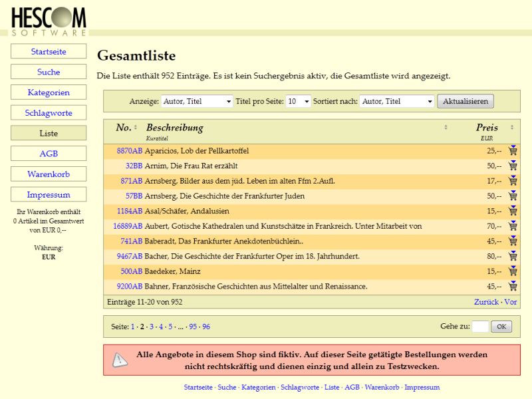
Task: Click the Vor next-page link
Action: (x=511, y=302)
